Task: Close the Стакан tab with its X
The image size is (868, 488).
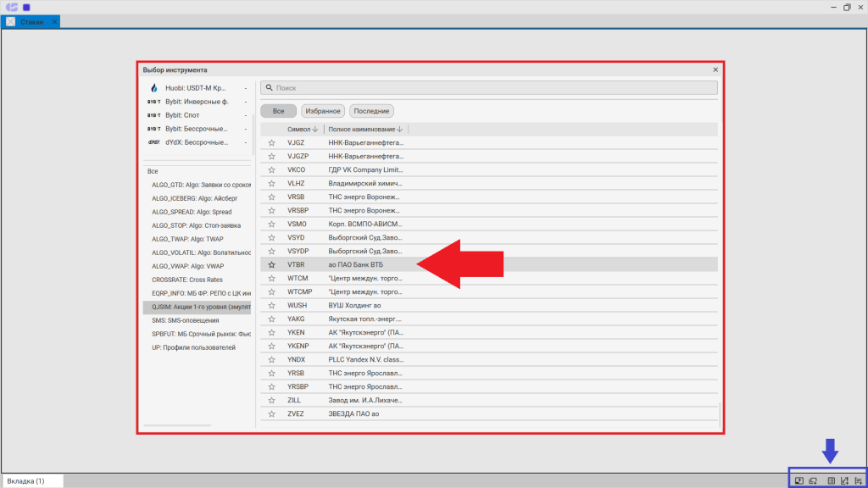Action: point(55,21)
